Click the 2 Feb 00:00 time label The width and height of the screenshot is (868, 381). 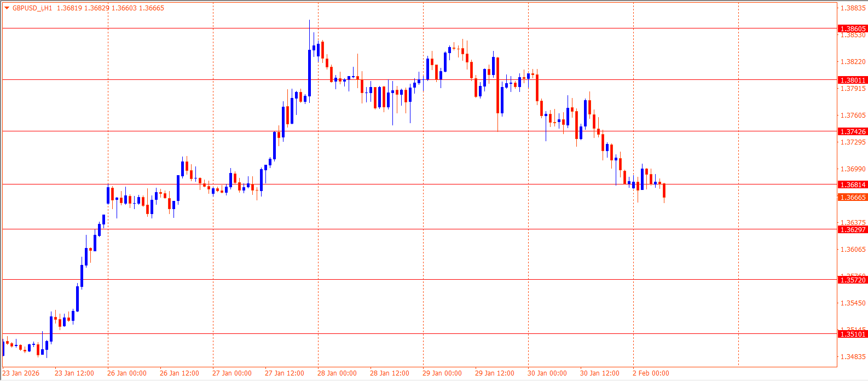651,373
